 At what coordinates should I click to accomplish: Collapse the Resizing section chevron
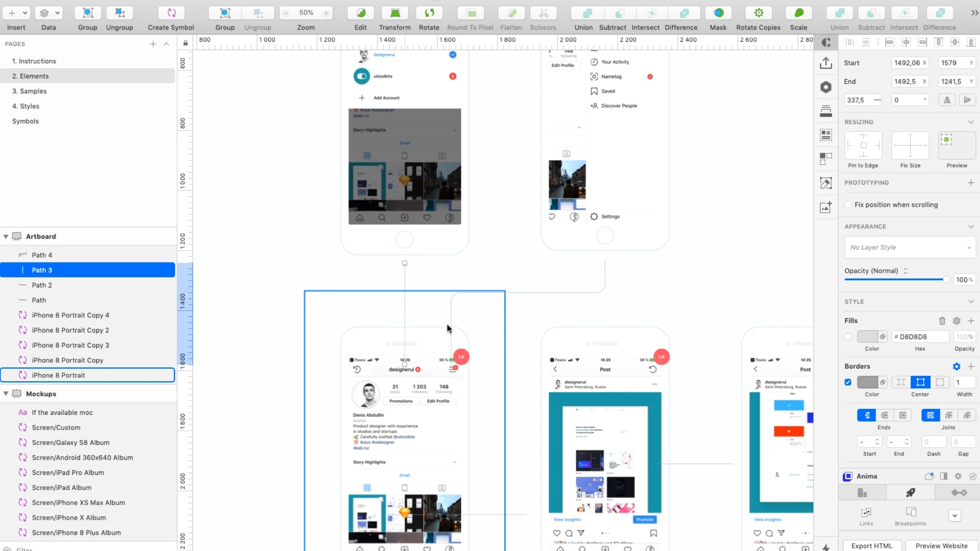971,122
